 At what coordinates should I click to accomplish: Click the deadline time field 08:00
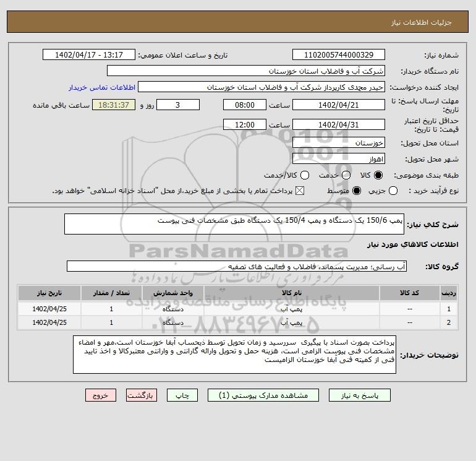[245, 105]
